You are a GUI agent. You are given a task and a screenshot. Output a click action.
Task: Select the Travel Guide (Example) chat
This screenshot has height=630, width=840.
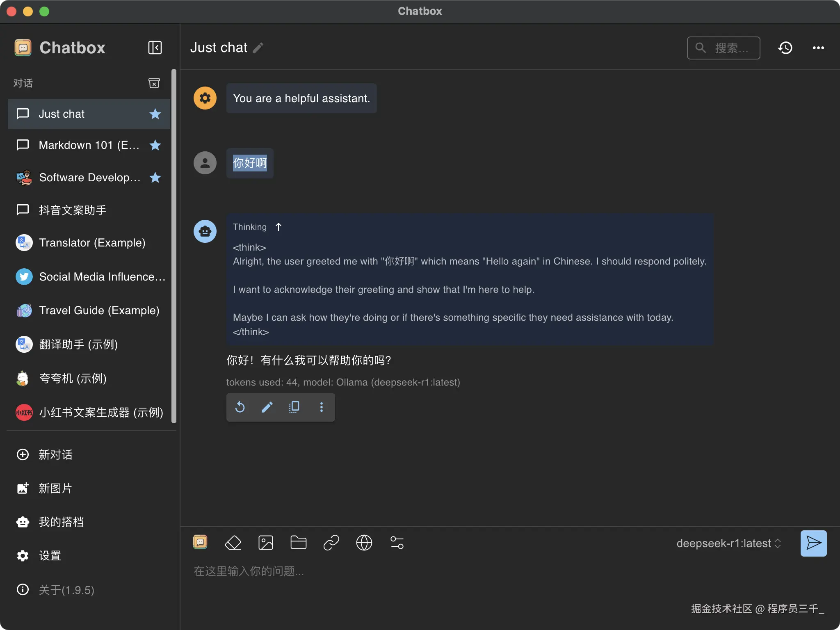click(x=99, y=310)
